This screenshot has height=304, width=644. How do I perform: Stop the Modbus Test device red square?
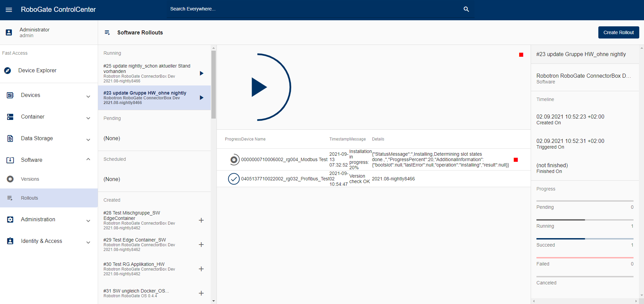coord(516,160)
